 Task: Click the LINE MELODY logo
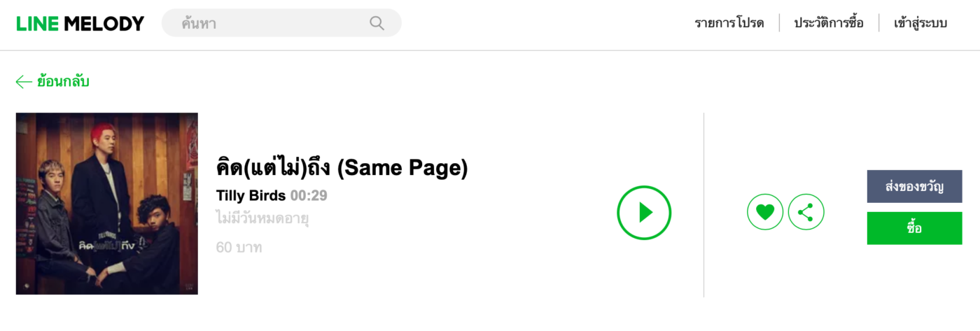click(x=80, y=23)
